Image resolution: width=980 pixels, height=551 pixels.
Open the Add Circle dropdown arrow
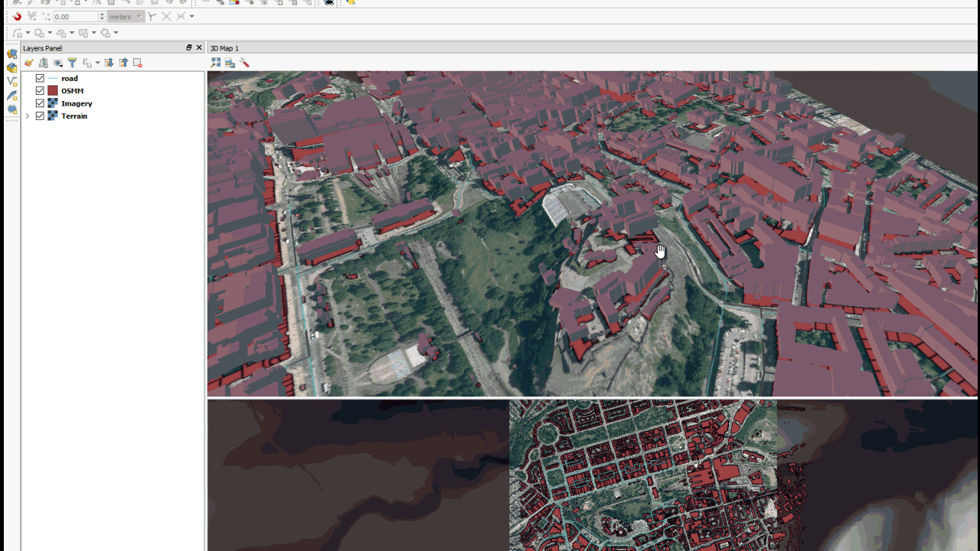(50, 33)
